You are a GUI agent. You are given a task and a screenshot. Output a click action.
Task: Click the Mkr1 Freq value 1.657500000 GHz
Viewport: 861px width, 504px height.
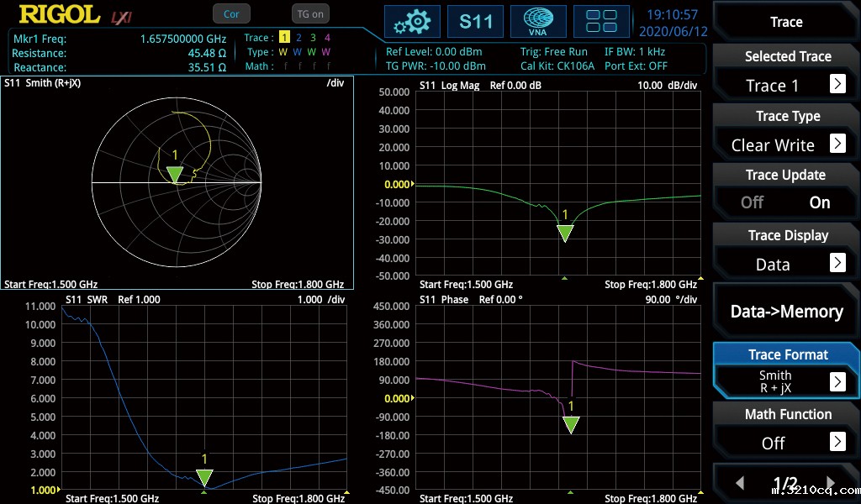(182, 39)
